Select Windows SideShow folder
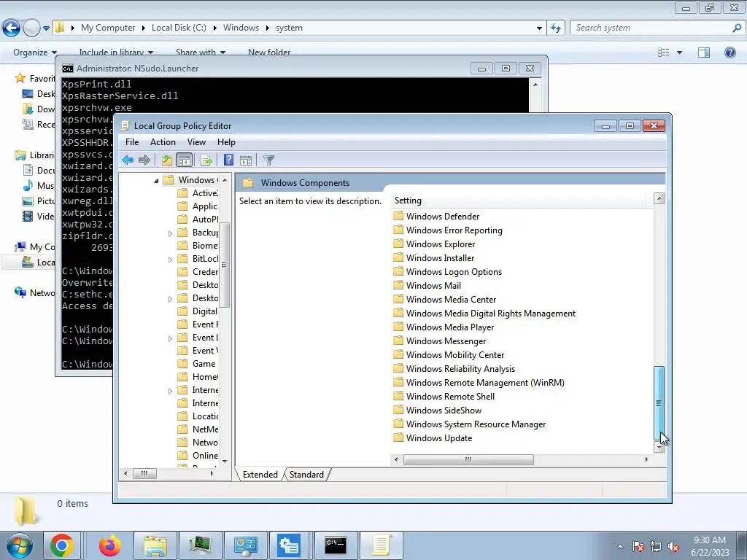The height and width of the screenshot is (560, 747). pyautogui.click(x=438, y=410)
